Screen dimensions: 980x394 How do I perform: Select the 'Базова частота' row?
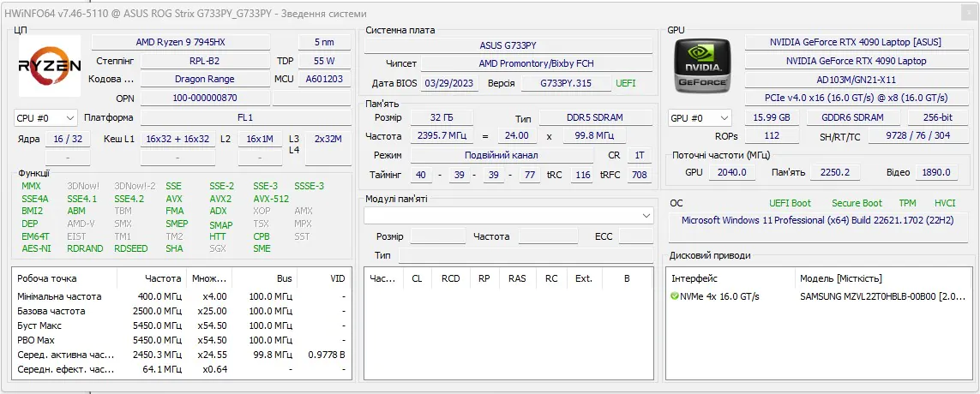pos(181,311)
